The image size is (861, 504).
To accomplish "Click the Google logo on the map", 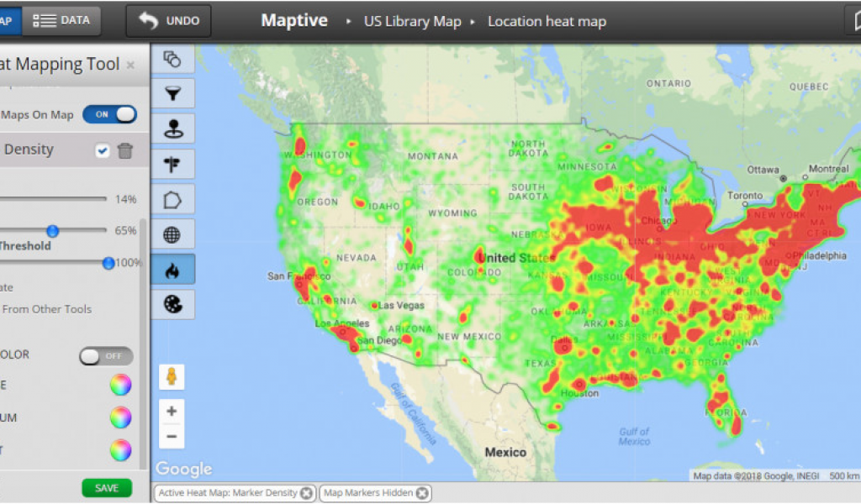I will pyautogui.click(x=184, y=469).
